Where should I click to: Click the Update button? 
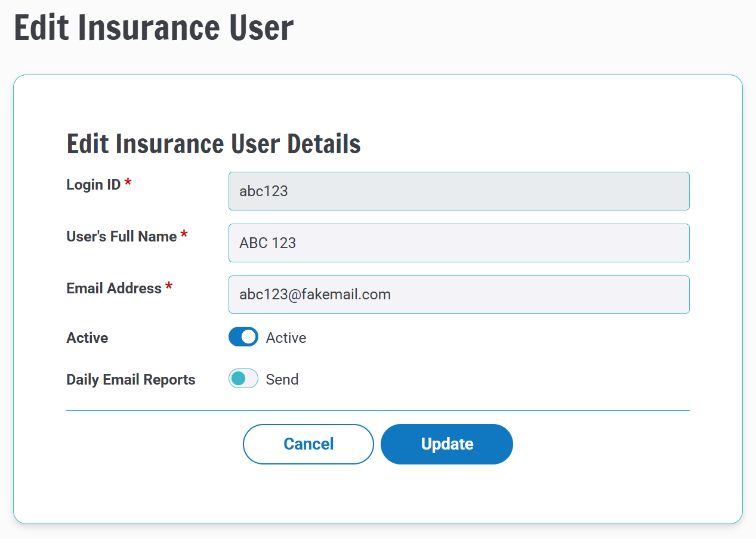pyautogui.click(x=446, y=444)
